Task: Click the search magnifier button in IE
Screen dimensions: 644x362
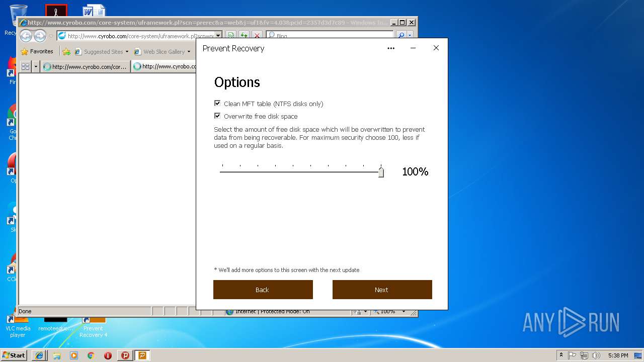Action: (x=401, y=36)
